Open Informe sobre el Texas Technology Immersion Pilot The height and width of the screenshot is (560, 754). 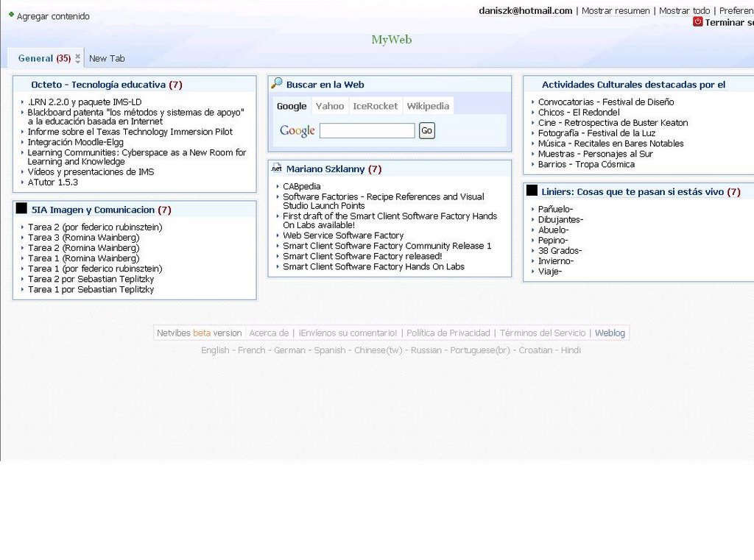130,132
